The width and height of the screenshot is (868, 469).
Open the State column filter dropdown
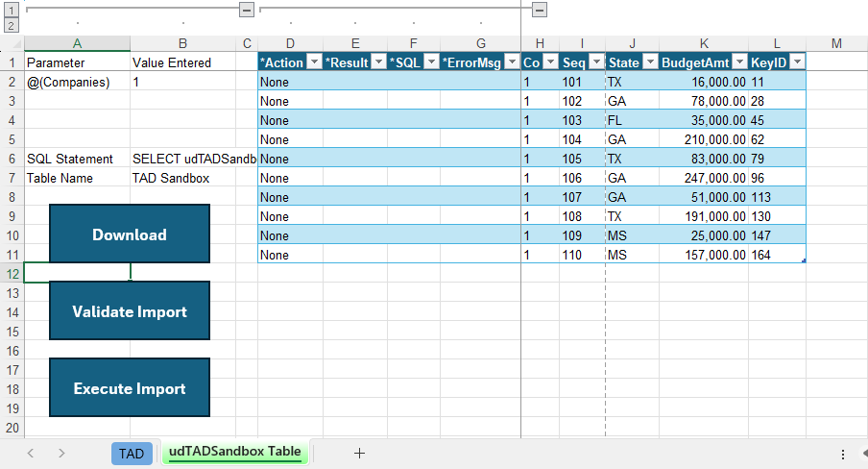click(651, 62)
